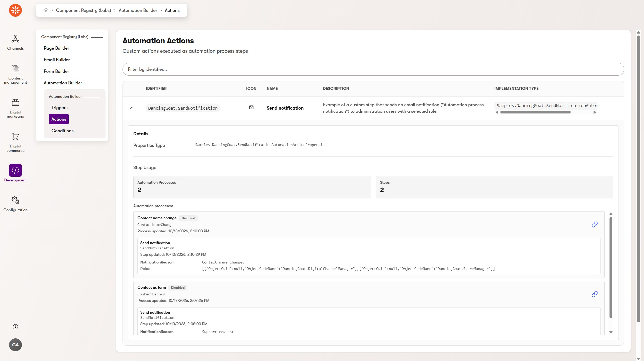The height and width of the screenshot is (361, 644).
Task: Click Automation Builder breadcrumb link
Action: (138, 10)
